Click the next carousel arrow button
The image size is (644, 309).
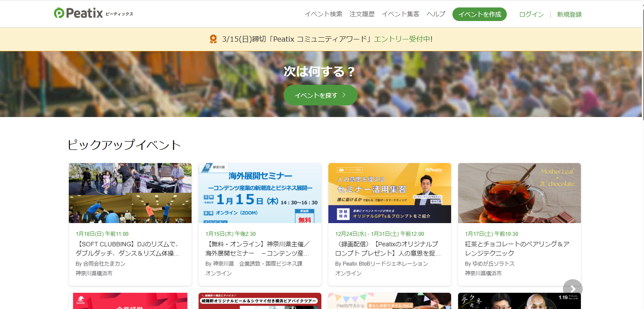click(x=573, y=289)
